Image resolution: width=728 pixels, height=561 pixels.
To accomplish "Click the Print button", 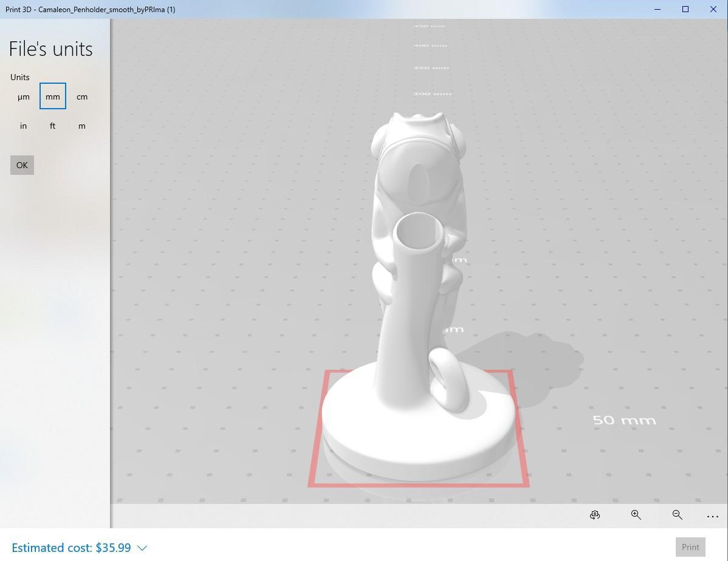I will click(x=690, y=547).
